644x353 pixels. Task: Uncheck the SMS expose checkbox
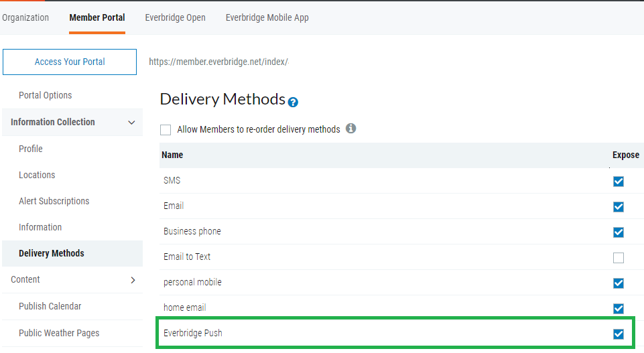(618, 182)
